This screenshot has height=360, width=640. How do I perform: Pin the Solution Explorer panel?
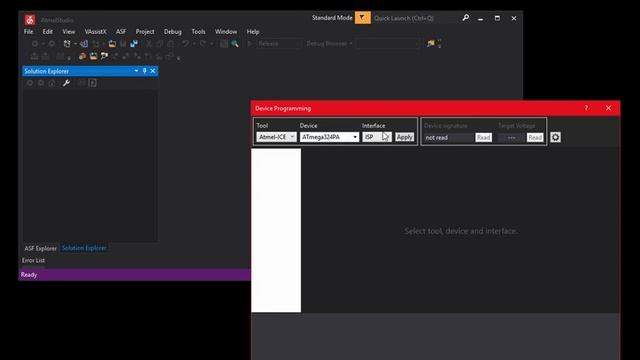(144, 71)
